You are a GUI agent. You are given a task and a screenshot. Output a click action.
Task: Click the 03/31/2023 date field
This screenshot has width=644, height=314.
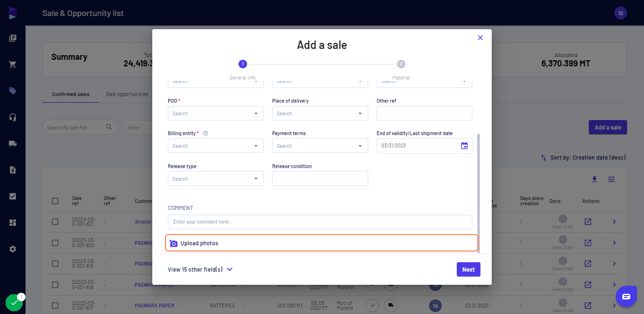(425, 146)
